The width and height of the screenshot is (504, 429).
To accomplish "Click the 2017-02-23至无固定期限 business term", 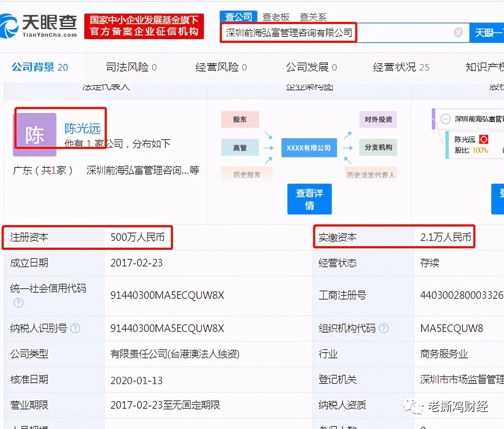I will pos(165,405).
